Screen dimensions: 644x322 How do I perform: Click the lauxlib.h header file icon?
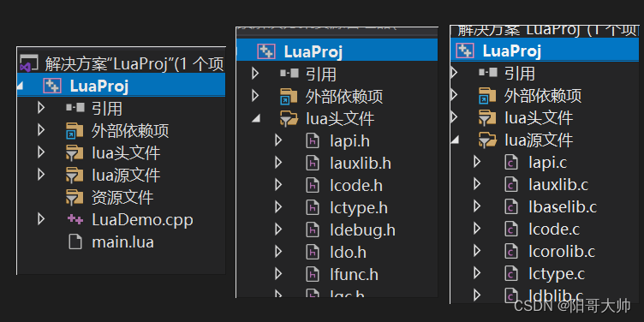313,163
